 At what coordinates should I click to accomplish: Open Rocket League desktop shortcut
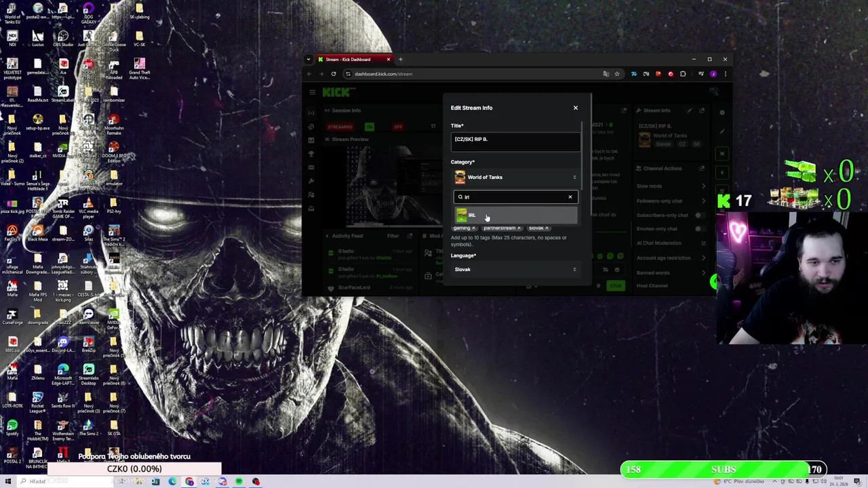coord(37,403)
